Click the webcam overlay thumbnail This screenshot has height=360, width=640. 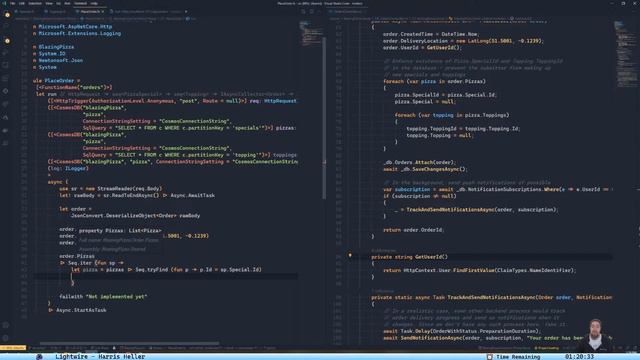[596, 335]
